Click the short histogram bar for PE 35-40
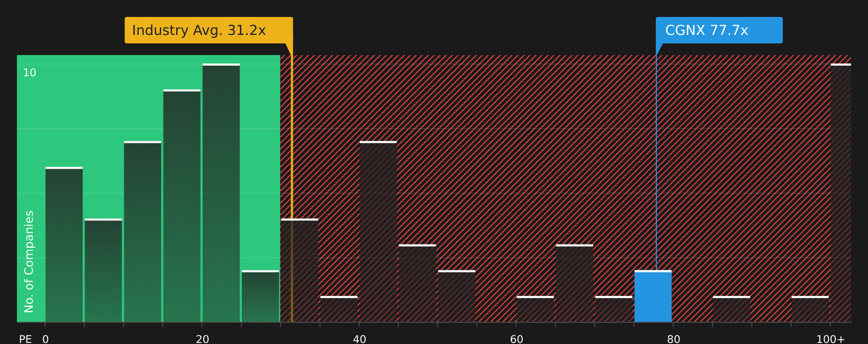The height and width of the screenshot is (344, 868). point(339,309)
